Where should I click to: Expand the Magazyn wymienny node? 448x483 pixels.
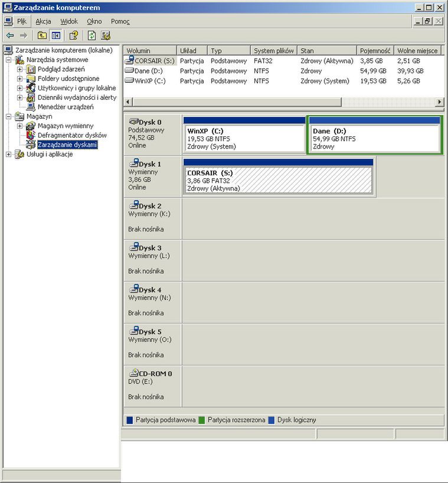[x=19, y=126]
